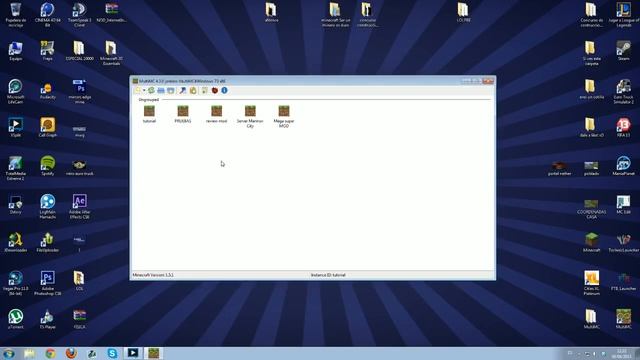Close the MultiMC window

coord(488,81)
